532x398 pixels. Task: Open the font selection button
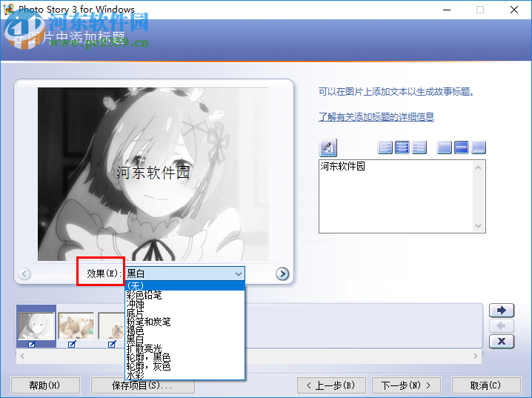(327, 147)
